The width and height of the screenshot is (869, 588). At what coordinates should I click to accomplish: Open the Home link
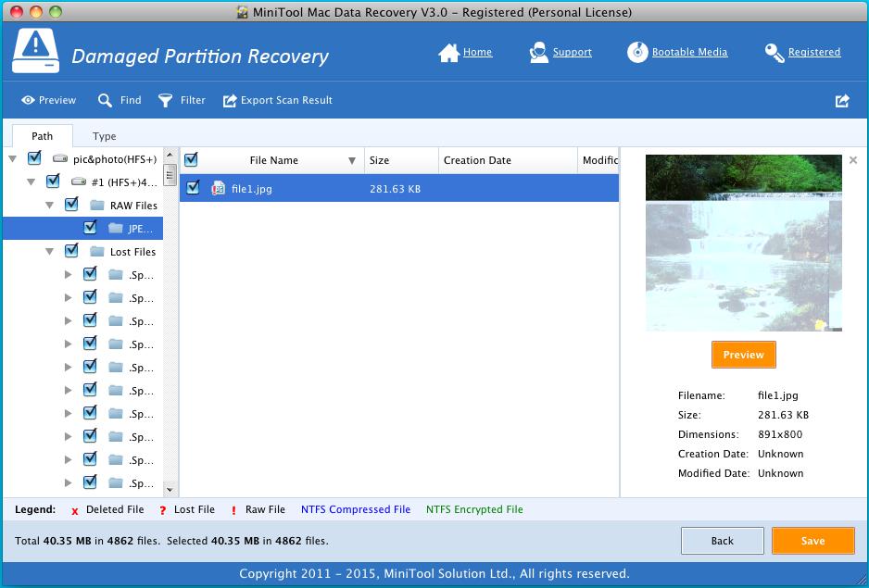coord(478,52)
